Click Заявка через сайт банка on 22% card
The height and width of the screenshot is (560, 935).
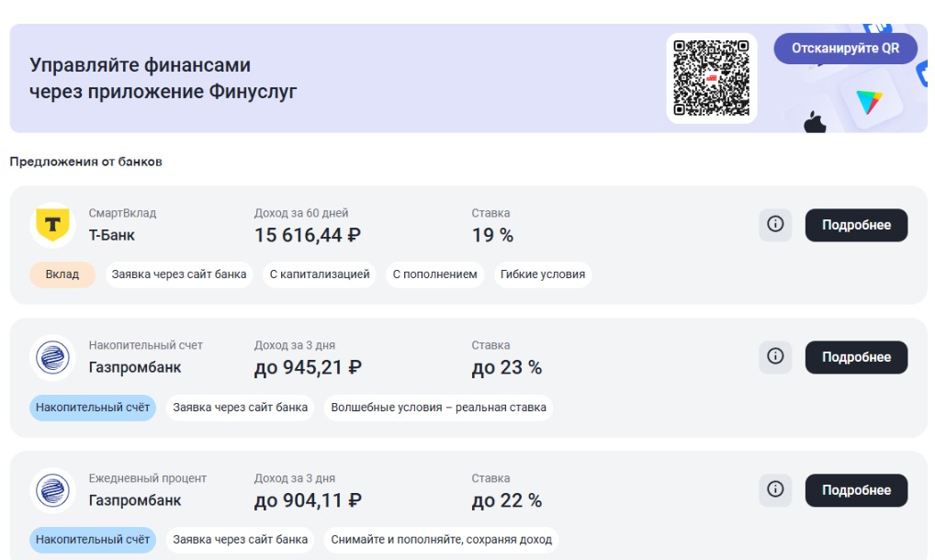pyautogui.click(x=241, y=540)
